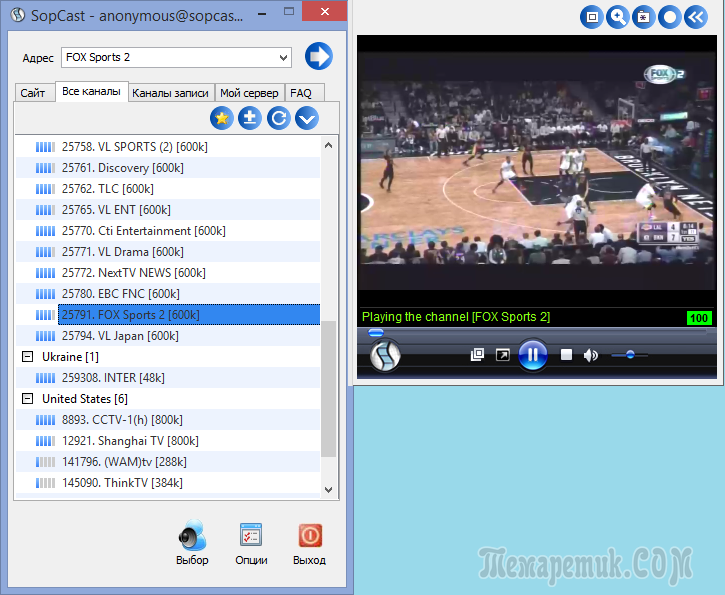This screenshot has width=725, height=595.
Task: Click the player's overlapping-windows icon
Action: point(477,355)
